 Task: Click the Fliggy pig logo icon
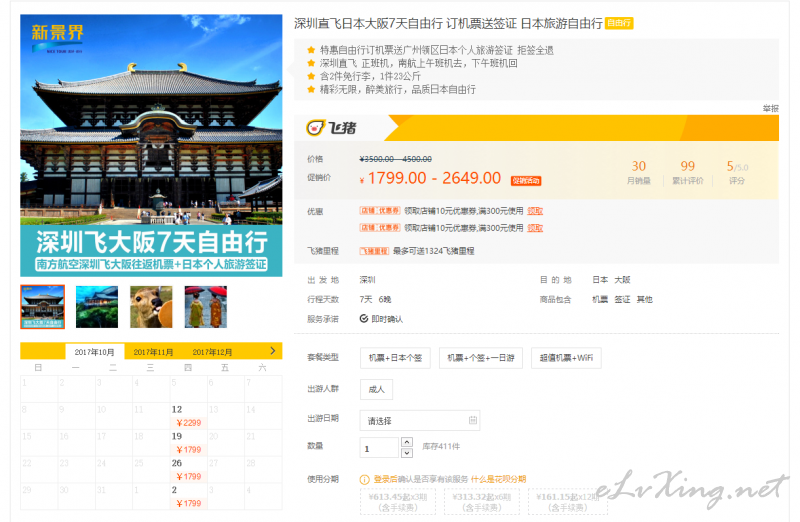(315, 128)
